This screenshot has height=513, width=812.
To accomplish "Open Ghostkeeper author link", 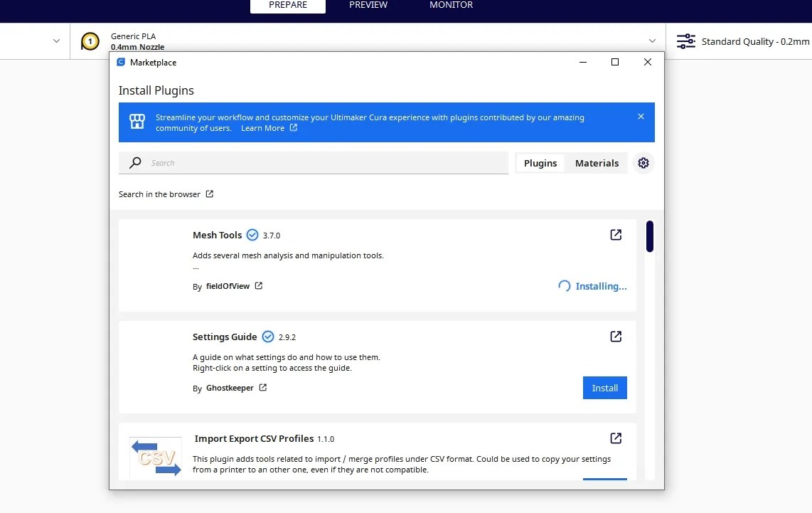I will tap(230, 388).
